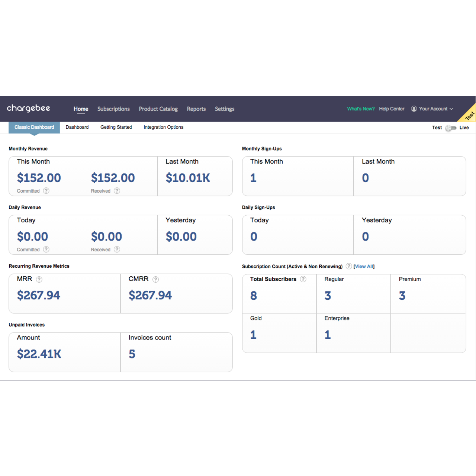
Task: Click help icon next to daily Received
Action: pyautogui.click(x=117, y=250)
